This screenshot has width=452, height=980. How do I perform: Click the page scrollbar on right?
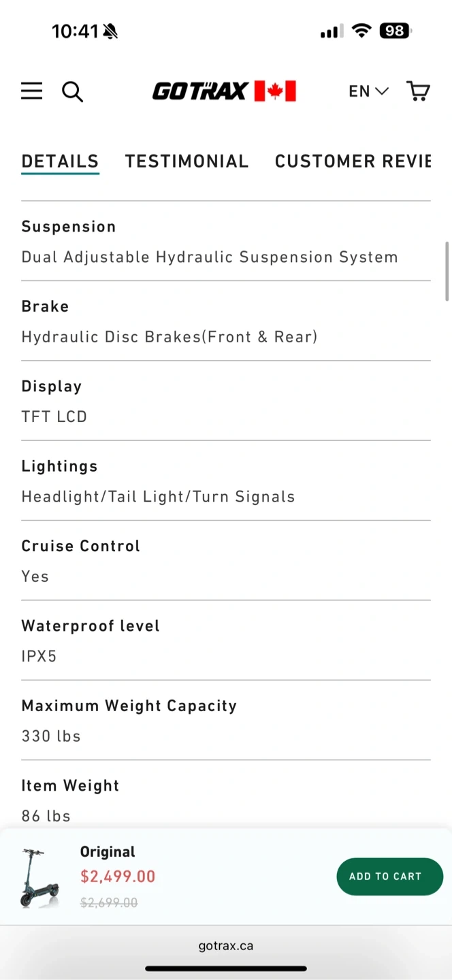tap(447, 271)
